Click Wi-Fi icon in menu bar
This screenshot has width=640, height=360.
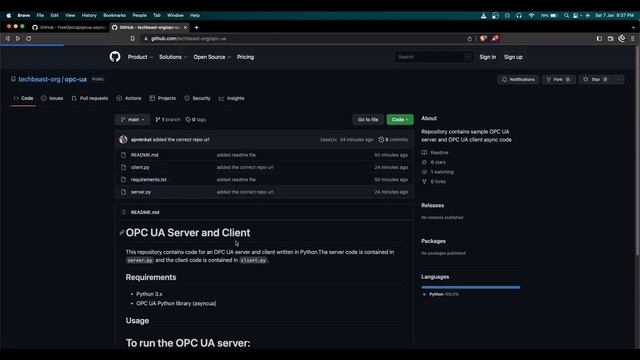tap(531, 16)
